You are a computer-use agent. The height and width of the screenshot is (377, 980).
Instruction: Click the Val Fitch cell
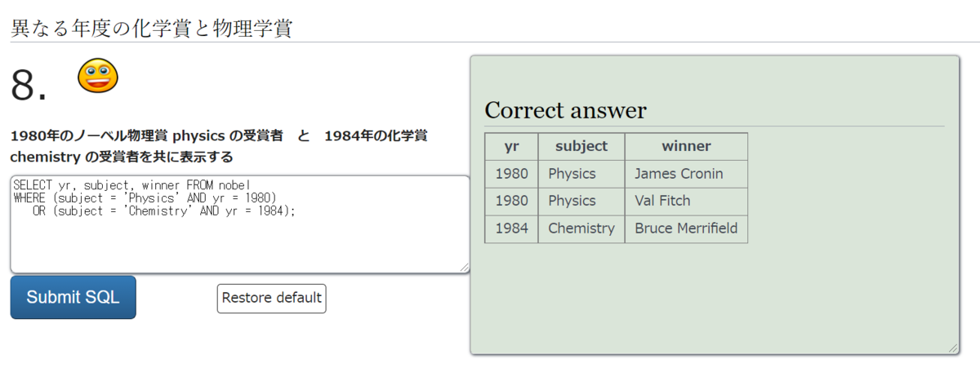pyautogui.click(x=662, y=201)
